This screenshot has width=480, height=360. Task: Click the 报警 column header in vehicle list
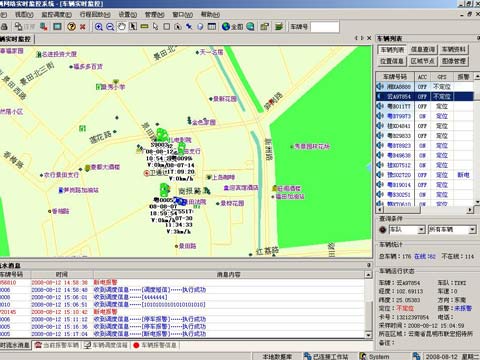click(463, 77)
